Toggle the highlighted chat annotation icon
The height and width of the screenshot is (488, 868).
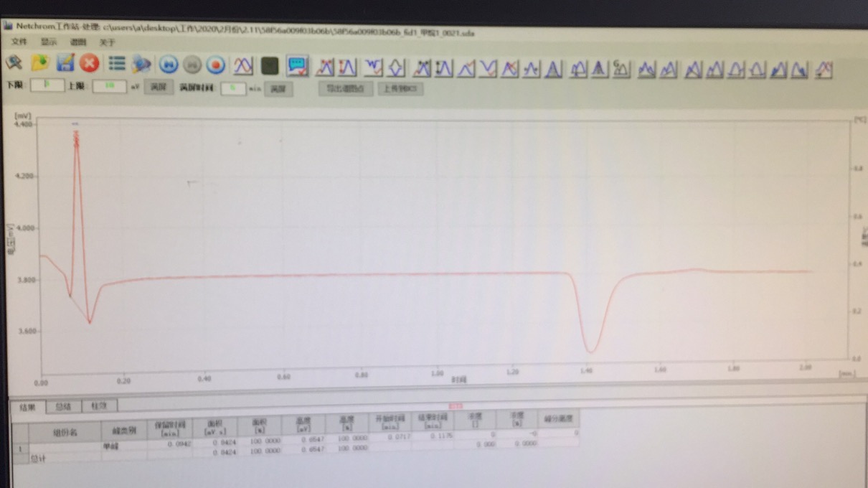(297, 66)
